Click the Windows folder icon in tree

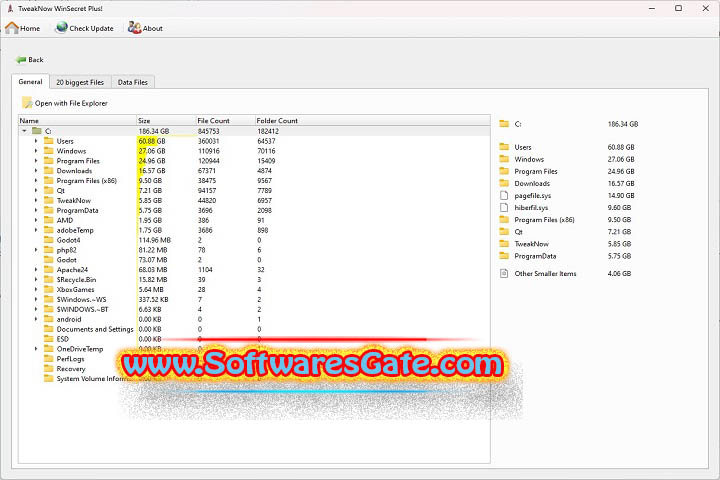tap(49, 151)
